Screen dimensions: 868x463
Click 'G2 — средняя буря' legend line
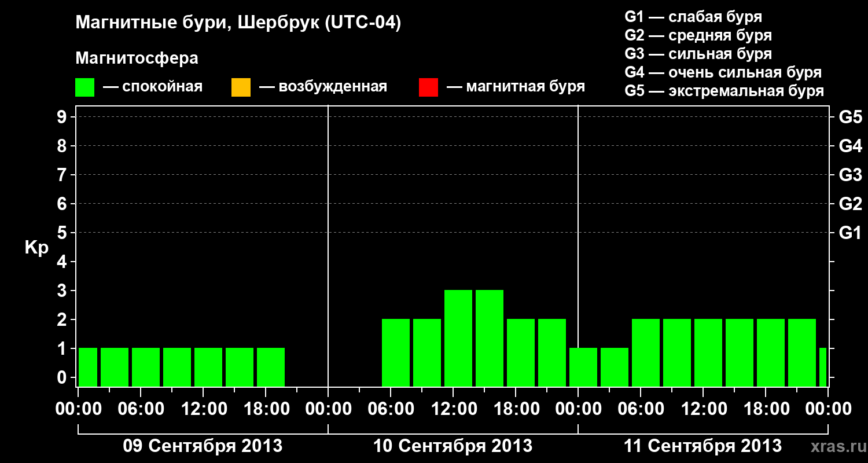[x=698, y=35]
